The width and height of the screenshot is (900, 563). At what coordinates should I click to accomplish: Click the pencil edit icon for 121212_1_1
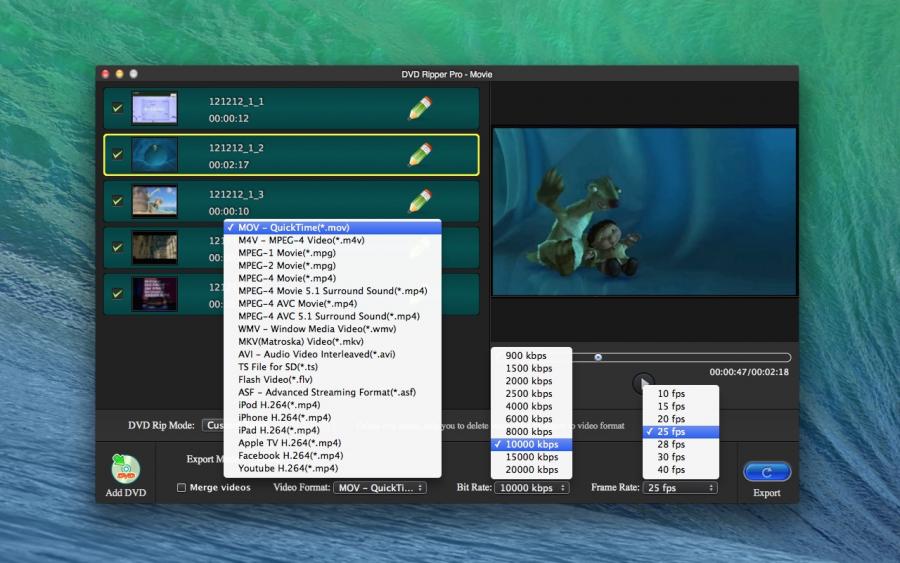[420, 108]
